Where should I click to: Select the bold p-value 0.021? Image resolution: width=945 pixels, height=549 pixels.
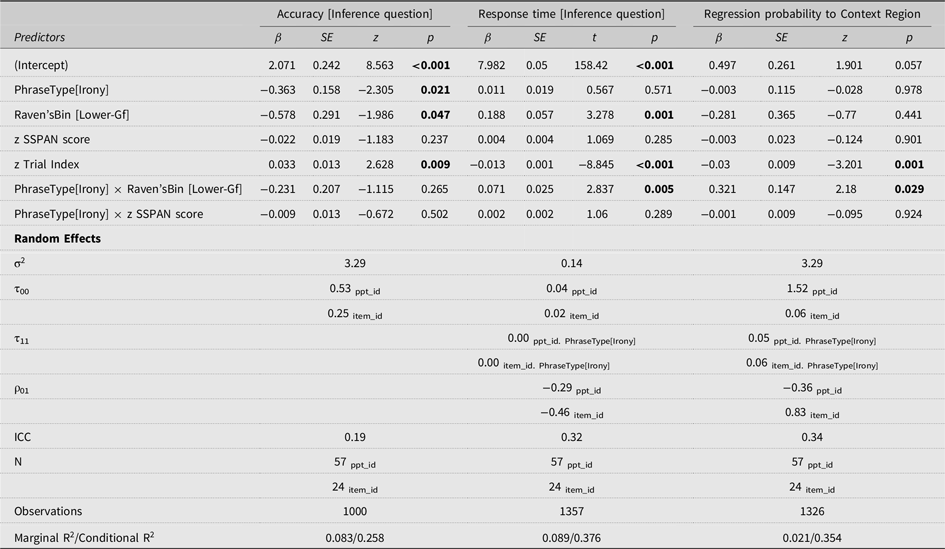(435, 90)
